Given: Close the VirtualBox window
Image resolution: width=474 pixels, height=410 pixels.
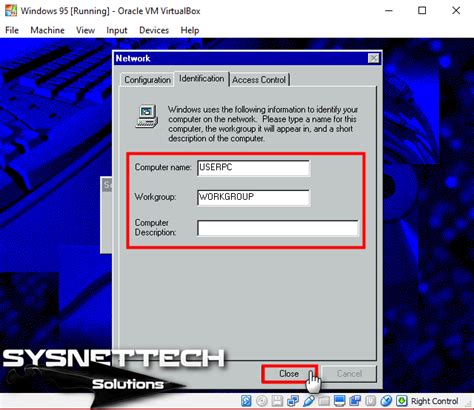Looking at the screenshot, I should click(x=456, y=11).
